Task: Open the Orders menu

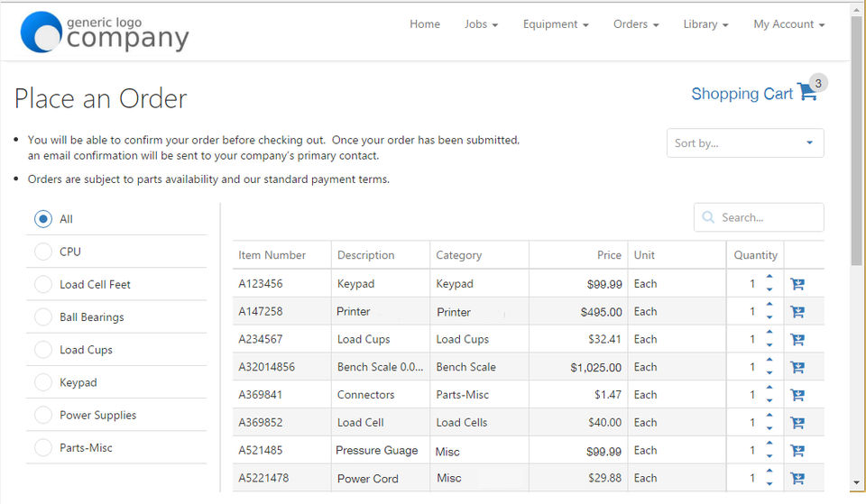Action: pyautogui.click(x=636, y=24)
